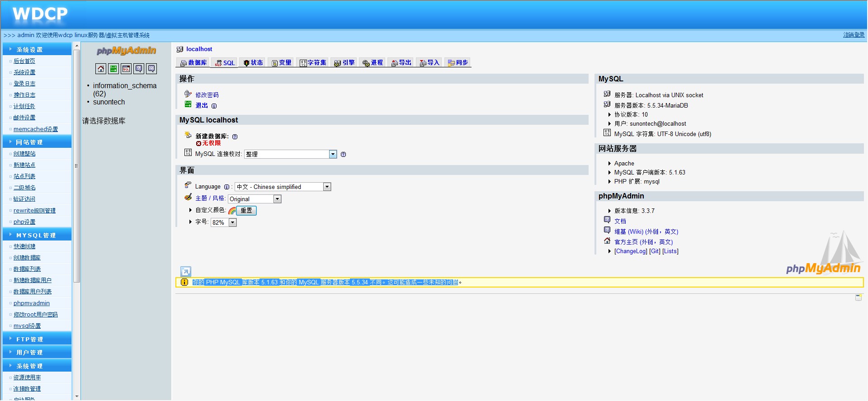Viewport: 868px width, 401px height.
Task: Click the documentation icon beside 文档
Action: tap(607, 220)
